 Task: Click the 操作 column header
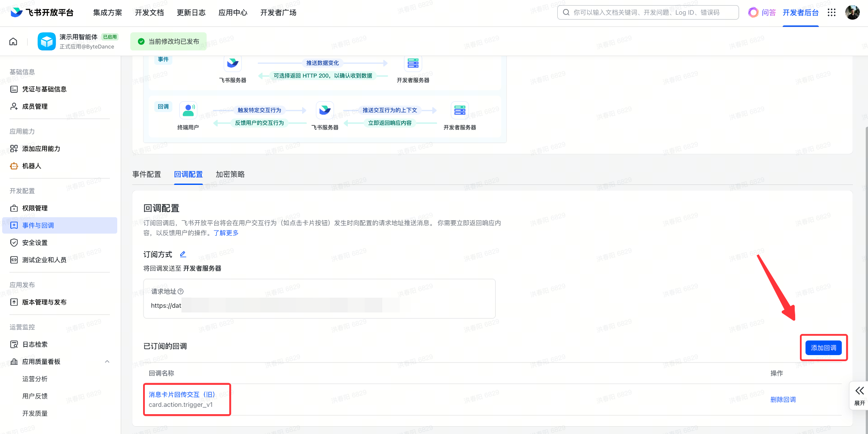(777, 373)
